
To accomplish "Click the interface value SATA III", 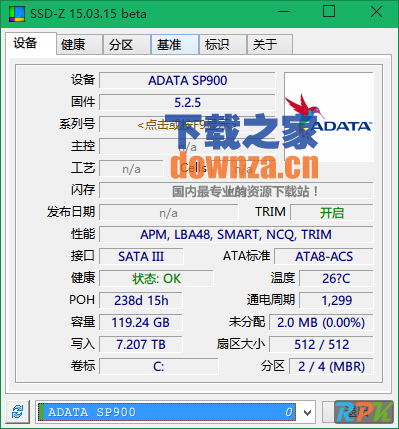I will 141,256.
